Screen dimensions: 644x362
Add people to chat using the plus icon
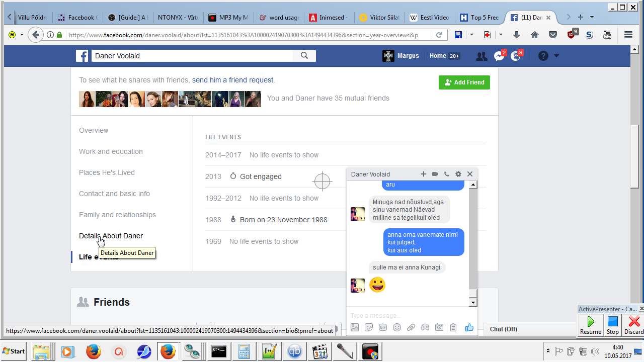424,174
